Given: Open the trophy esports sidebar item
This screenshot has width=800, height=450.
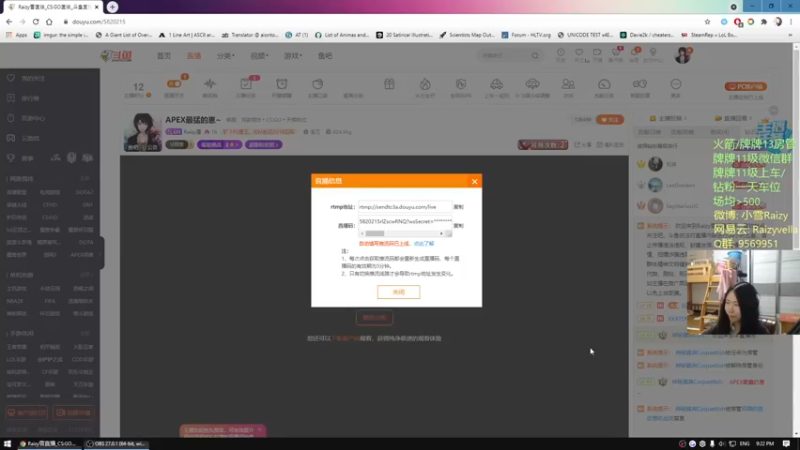Looking at the screenshot, I should (20, 158).
